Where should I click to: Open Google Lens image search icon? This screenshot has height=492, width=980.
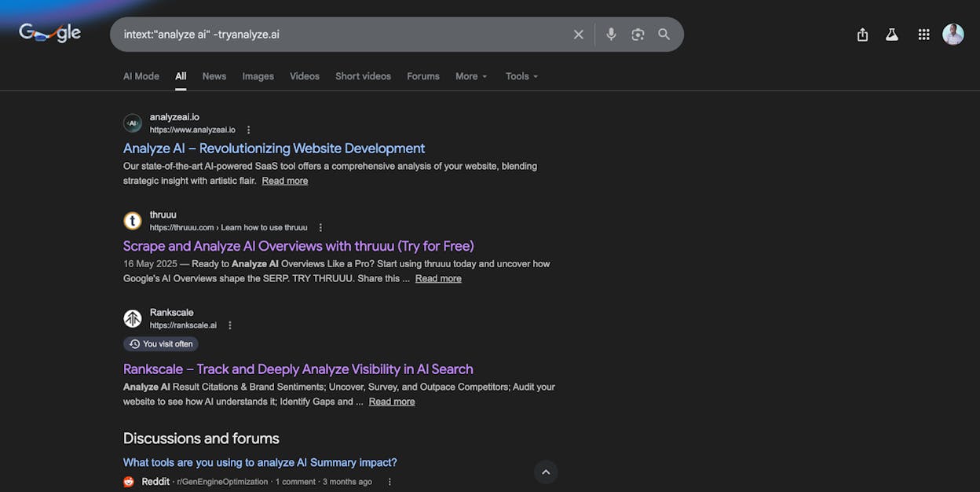point(638,35)
